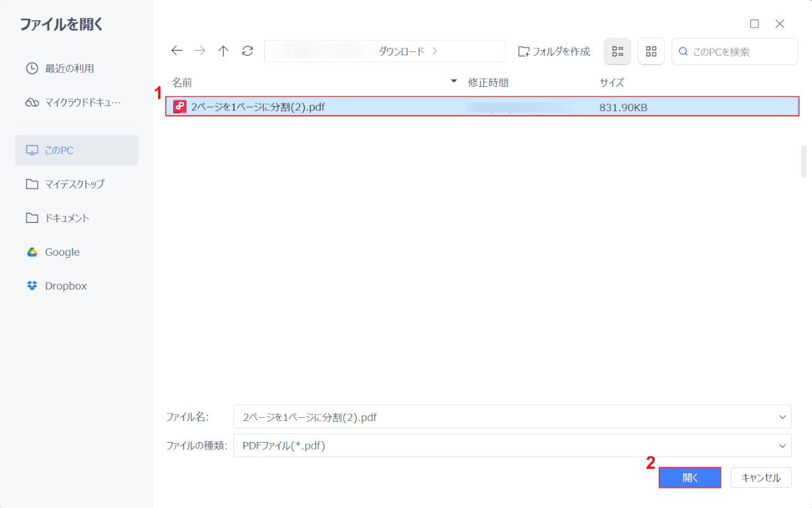Click ダウンロード in the path bar
This screenshot has width=812, height=508.
click(402, 51)
